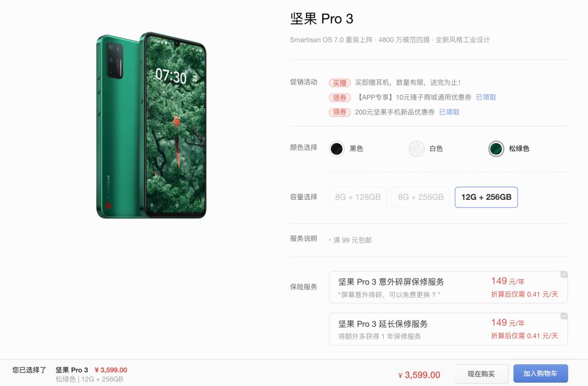Click the 领券 badge for APP专享 coupon

pyautogui.click(x=340, y=97)
